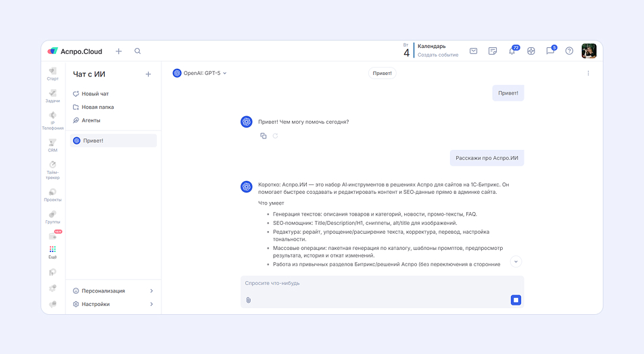Open Календарь in the header
This screenshot has height=354, width=644.
(x=432, y=47)
